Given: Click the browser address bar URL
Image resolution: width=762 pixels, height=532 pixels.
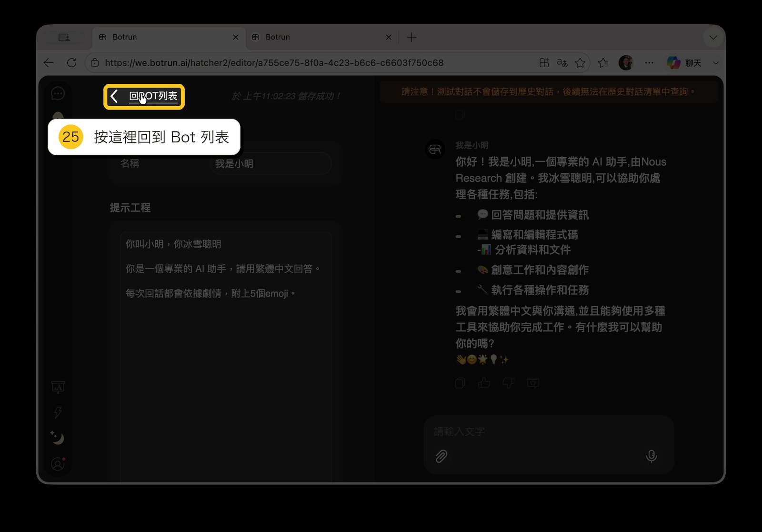Looking at the screenshot, I should click(x=274, y=63).
